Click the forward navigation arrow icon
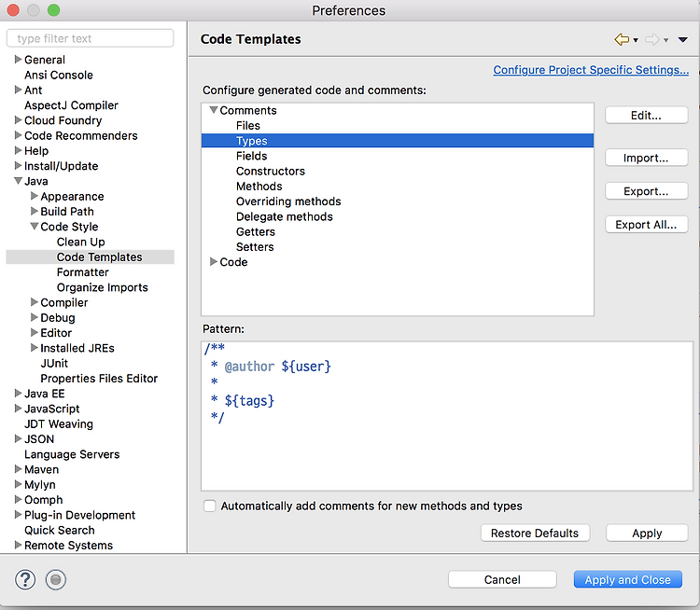Screen dimensions: 700x610 pyautogui.click(x=652, y=39)
